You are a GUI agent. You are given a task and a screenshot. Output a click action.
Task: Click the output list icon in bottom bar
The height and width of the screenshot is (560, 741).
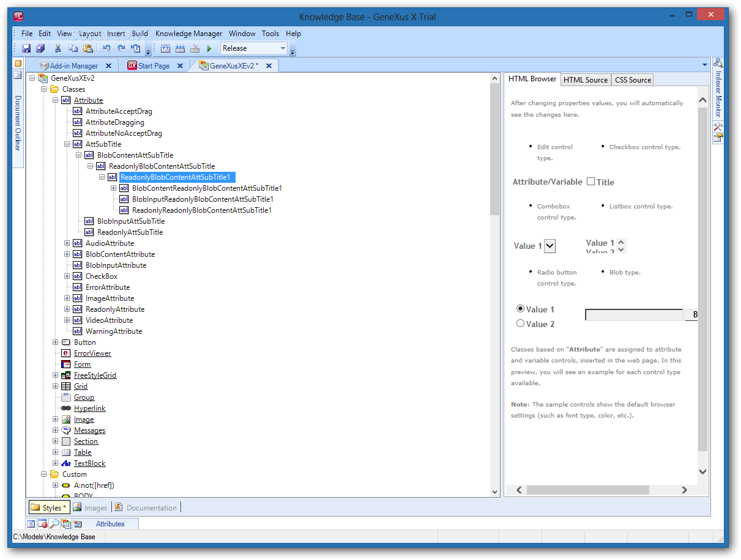click(x=31, y=524)
